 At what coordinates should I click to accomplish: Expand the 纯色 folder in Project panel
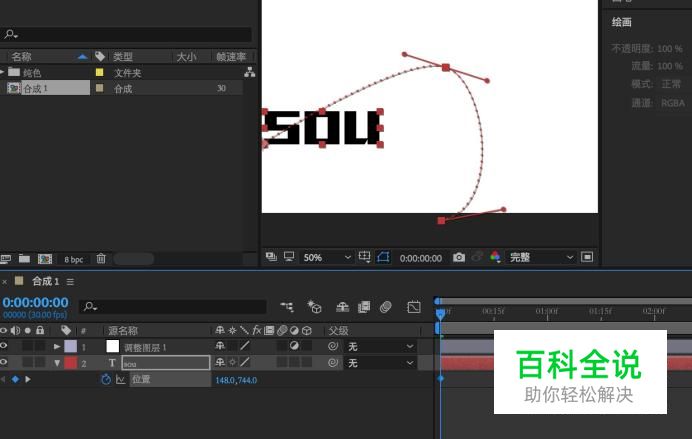point(2,72)
